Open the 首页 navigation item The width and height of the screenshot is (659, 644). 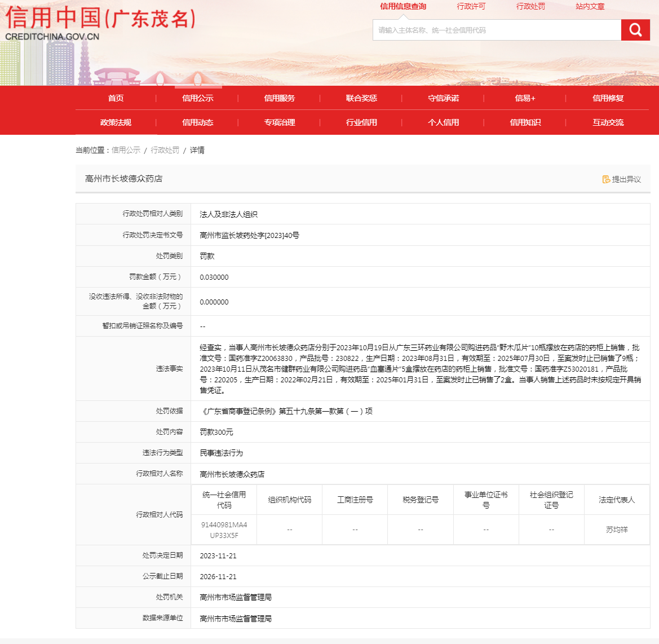click(116, 98)
